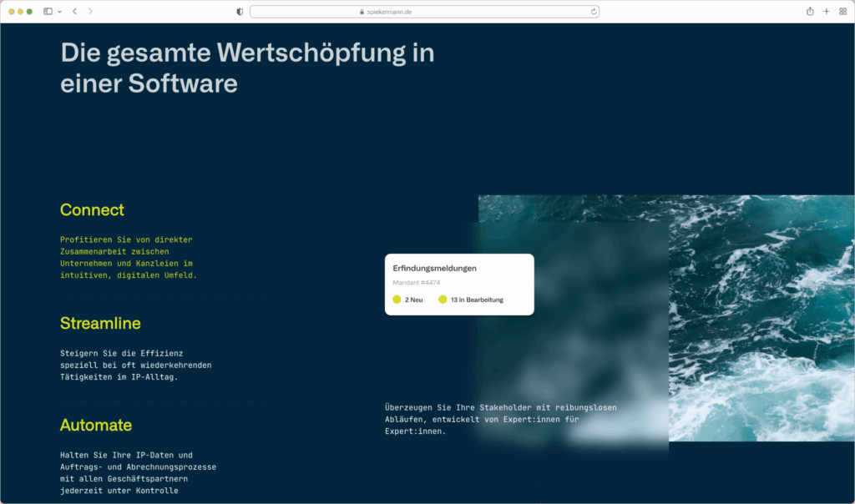Image resolution: width=855 pixels, height=504 pixels.
Task: Click Mandant #4474 label in card
Action: tap(416, 283)
